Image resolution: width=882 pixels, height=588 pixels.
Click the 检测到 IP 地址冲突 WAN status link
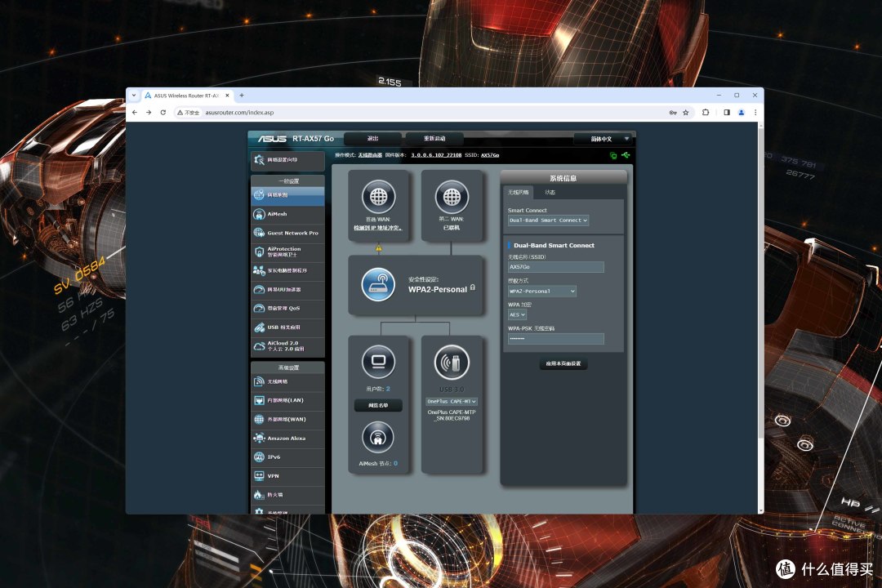coord(378,228)
